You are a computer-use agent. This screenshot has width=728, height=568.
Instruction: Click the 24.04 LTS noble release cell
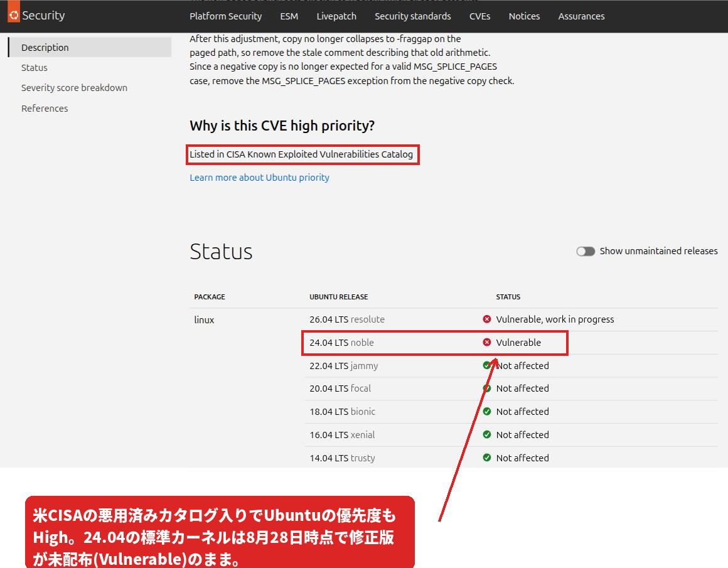click(x=341, y=343)
